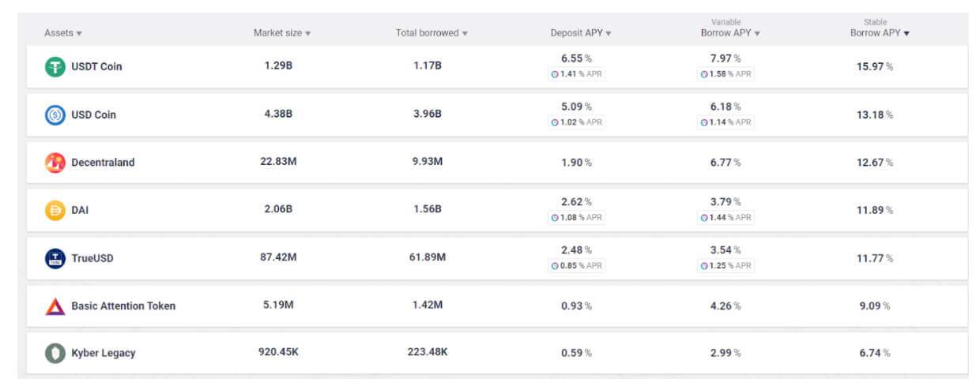The height and width of the screenshot is (390, 980).
Task: Click USDT variable borrow APY 7.97 %
Action: click(x=726, y=58)
